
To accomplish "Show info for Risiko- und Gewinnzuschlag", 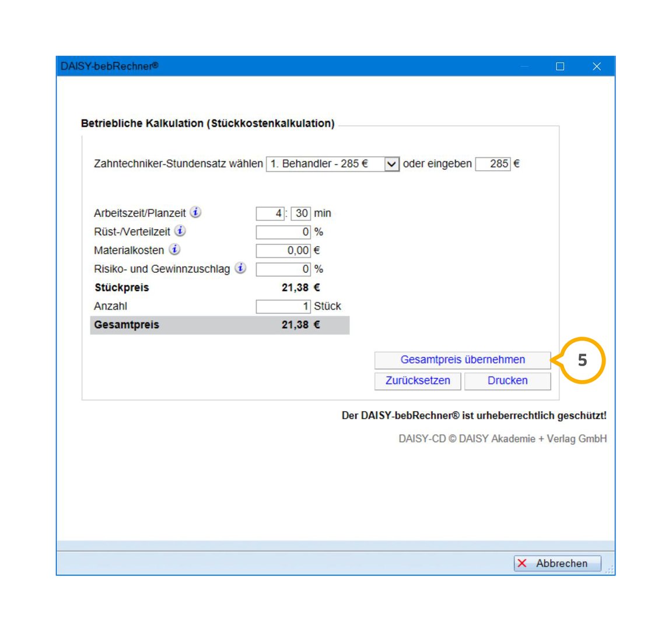I will [x=240, y=268].
